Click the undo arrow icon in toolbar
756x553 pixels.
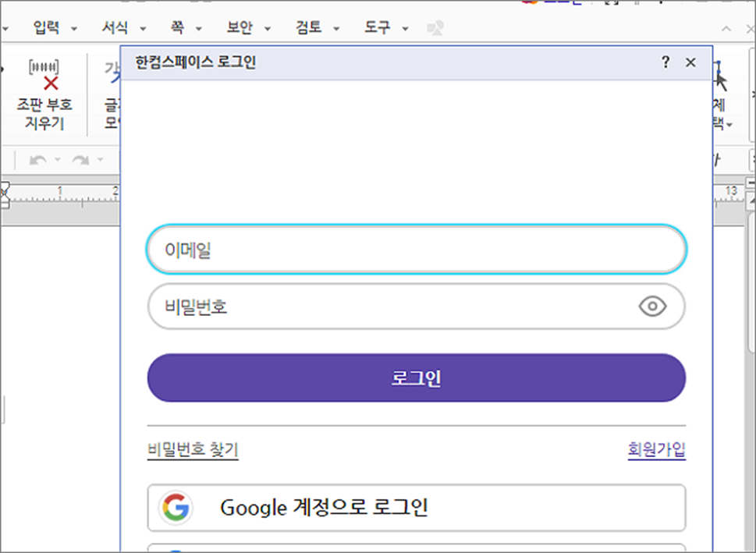(37, 160)
